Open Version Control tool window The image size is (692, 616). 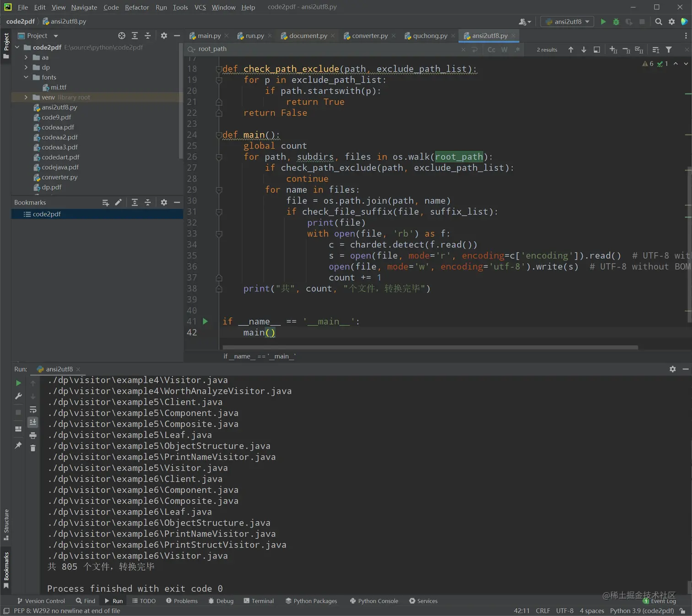(x=41, y=601)
